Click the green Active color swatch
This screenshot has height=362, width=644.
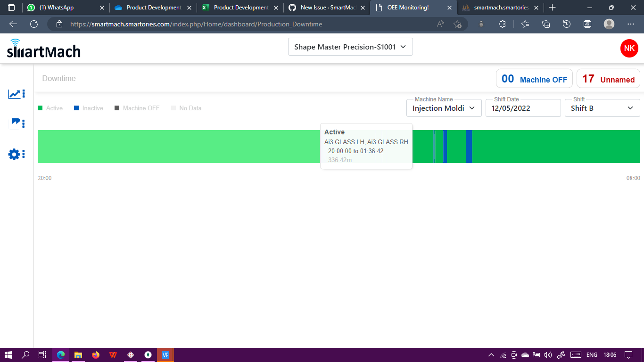[41, 108]
